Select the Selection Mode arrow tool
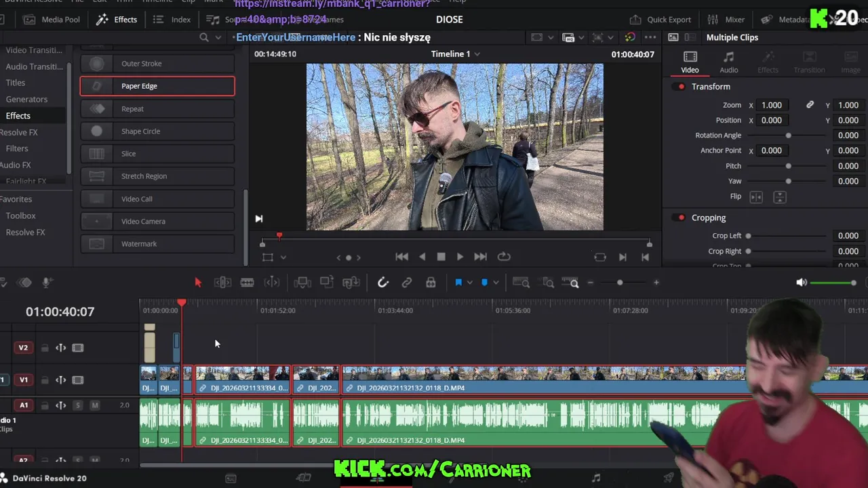 pos(198,283)
